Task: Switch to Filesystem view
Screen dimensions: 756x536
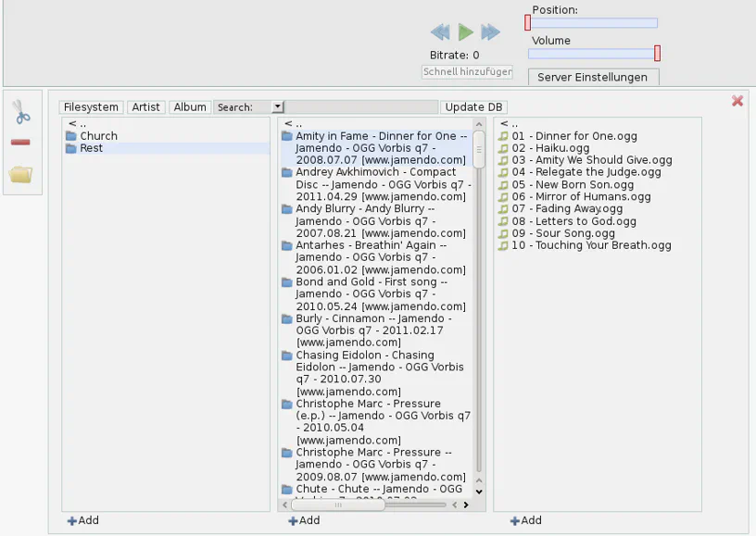Action: 91,106
